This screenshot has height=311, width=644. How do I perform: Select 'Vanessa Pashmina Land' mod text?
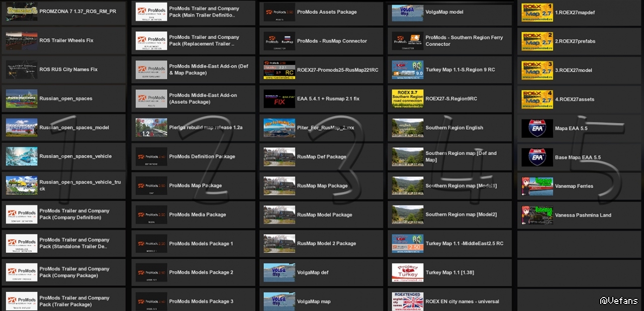coord(583,215)
